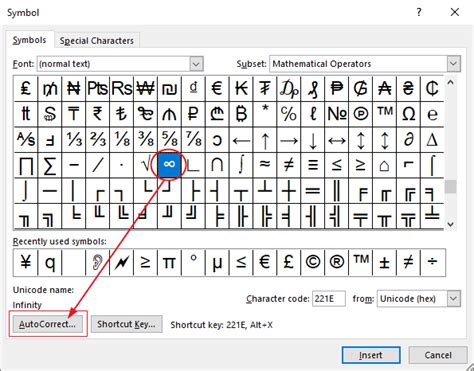Pick division ÷ from recently used symbols
Viewport: 474px width, 371px height.
pyautogui.click(x=432, y=262)
